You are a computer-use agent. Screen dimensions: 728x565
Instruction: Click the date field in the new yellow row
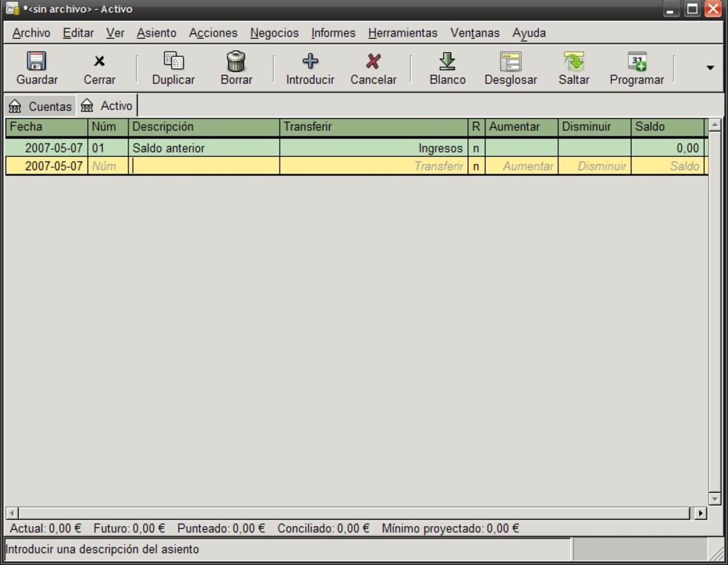[x=47, y=166]
